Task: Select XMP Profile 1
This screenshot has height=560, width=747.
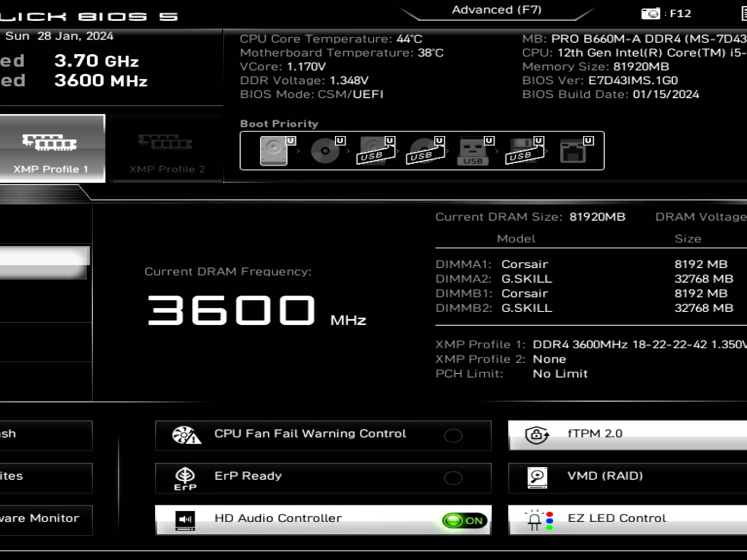Action: (x=52, y=148)
